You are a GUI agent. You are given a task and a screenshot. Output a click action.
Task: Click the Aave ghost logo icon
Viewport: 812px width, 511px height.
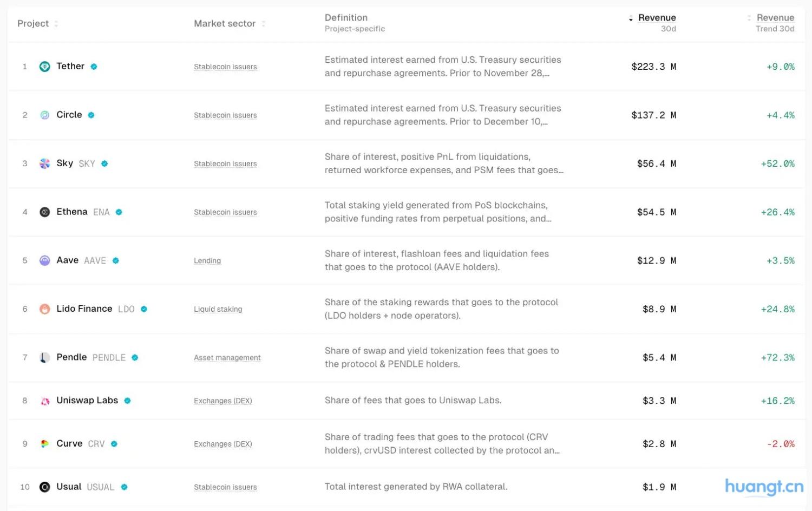pos(45,260)
